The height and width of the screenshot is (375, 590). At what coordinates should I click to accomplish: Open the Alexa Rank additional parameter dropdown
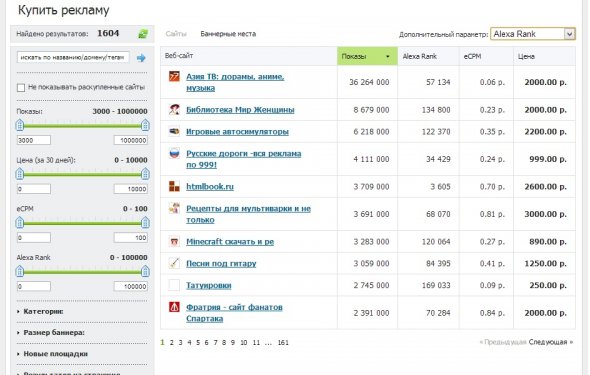(x=532, y=34)
